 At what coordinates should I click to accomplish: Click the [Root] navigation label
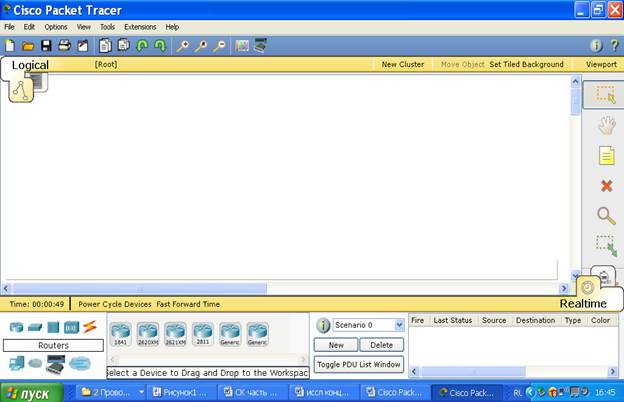tap(105, 64)
